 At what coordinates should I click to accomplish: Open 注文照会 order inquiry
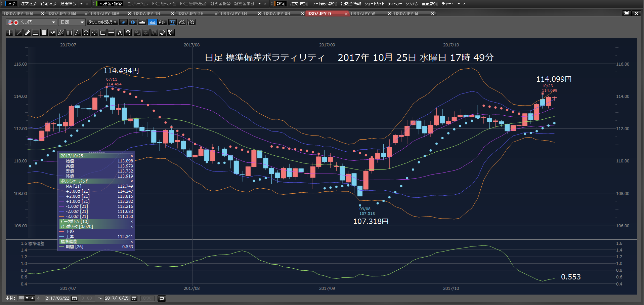tap(29, 4)
